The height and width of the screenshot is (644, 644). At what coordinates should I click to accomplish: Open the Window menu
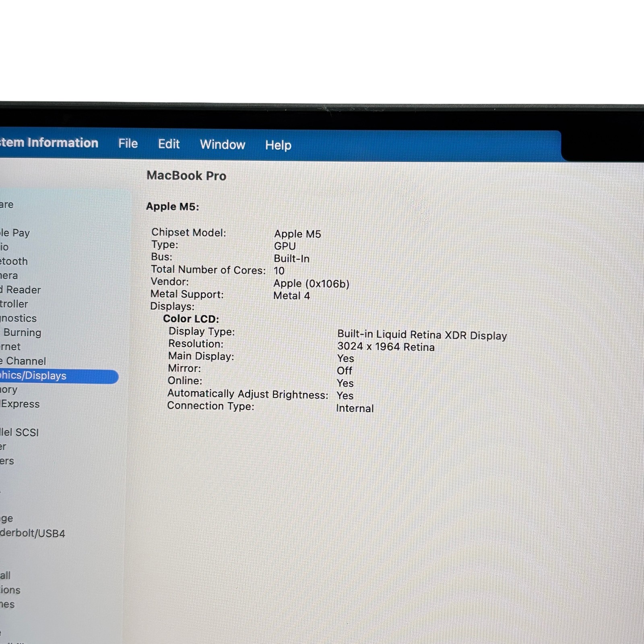point(223,144)
